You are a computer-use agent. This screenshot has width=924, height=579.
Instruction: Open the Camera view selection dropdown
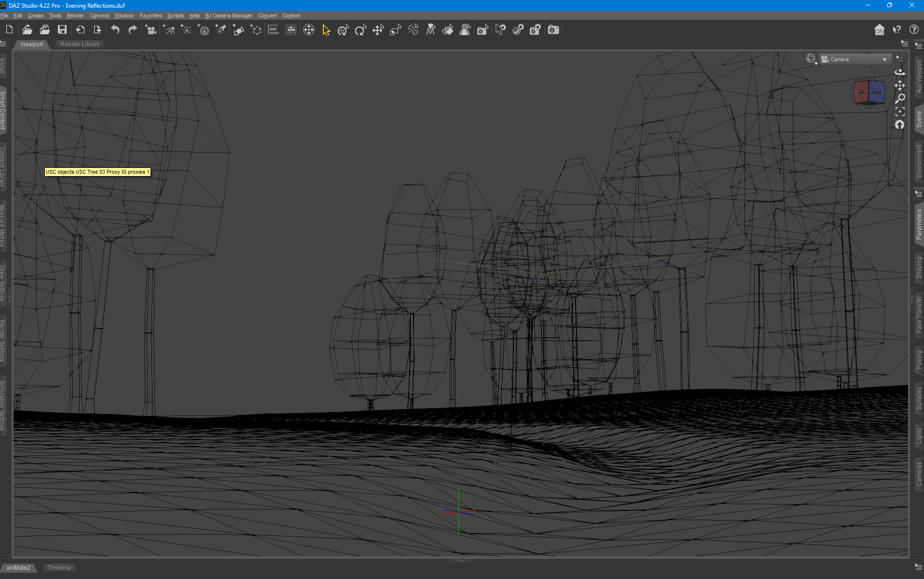(x=855, y=59)
